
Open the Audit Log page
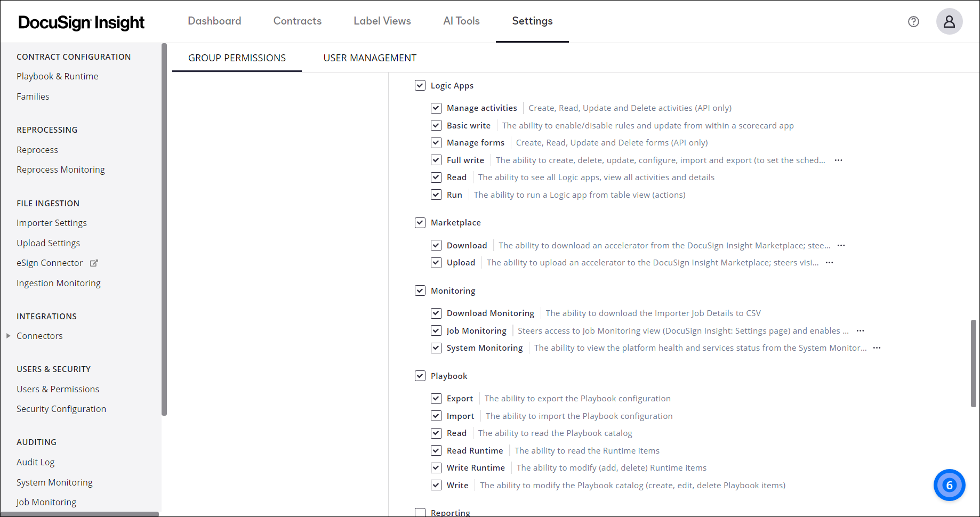pos(35,462)
